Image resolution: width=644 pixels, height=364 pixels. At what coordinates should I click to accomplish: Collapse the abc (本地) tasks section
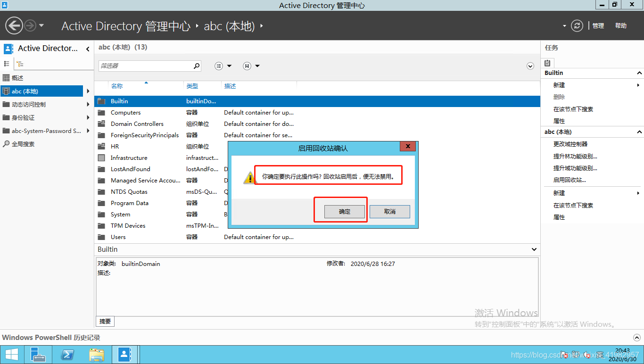pos(639,132)
